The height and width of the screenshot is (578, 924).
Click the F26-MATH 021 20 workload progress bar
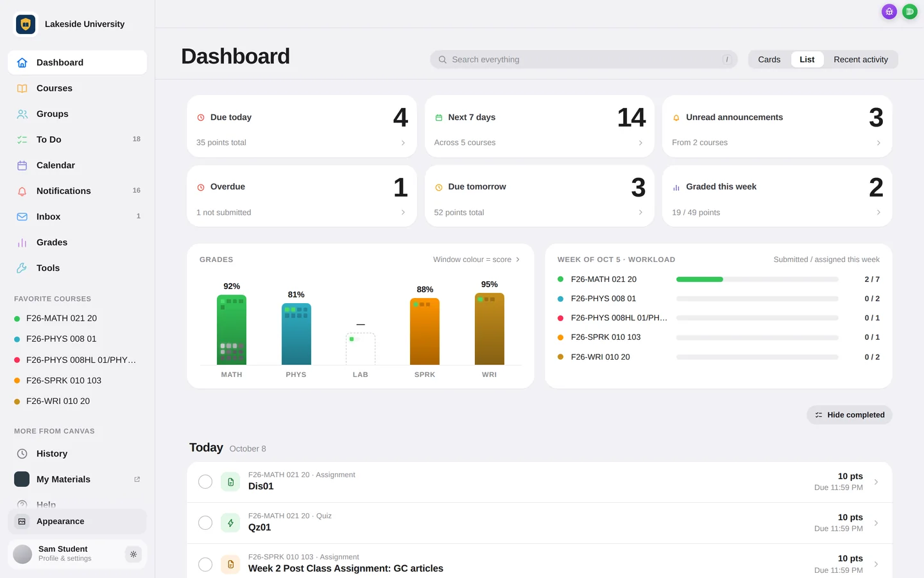(757, 279)
